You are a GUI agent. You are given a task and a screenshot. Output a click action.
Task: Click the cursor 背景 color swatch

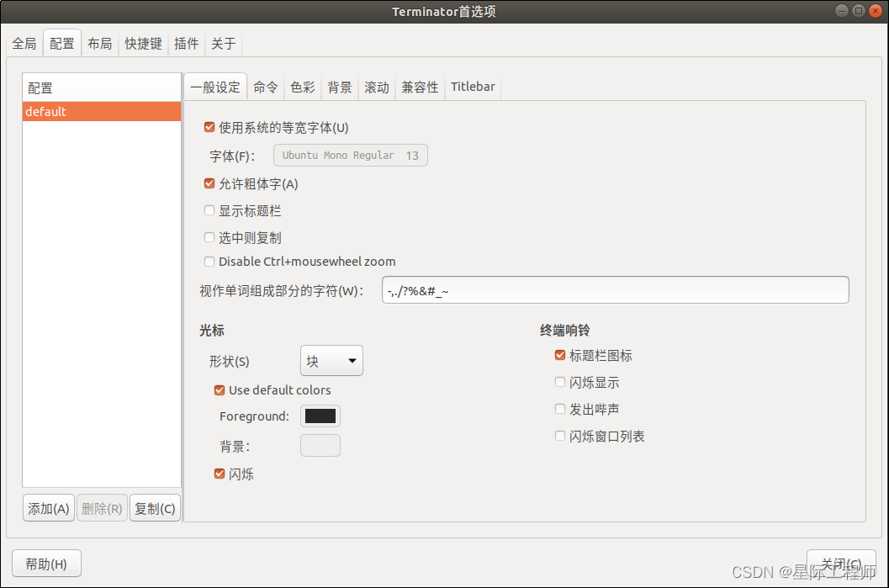[320, 446]
